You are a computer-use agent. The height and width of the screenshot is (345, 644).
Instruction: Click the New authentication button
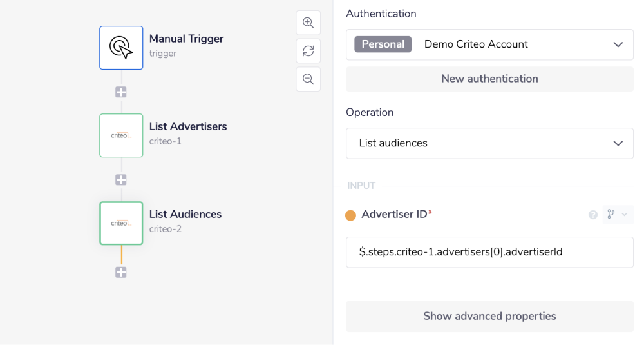coord(489,79)
